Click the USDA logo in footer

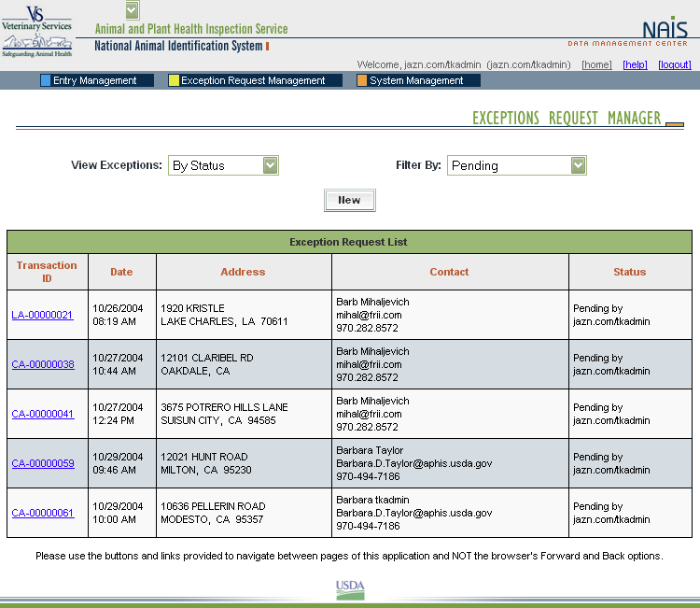tap(350, 589)
